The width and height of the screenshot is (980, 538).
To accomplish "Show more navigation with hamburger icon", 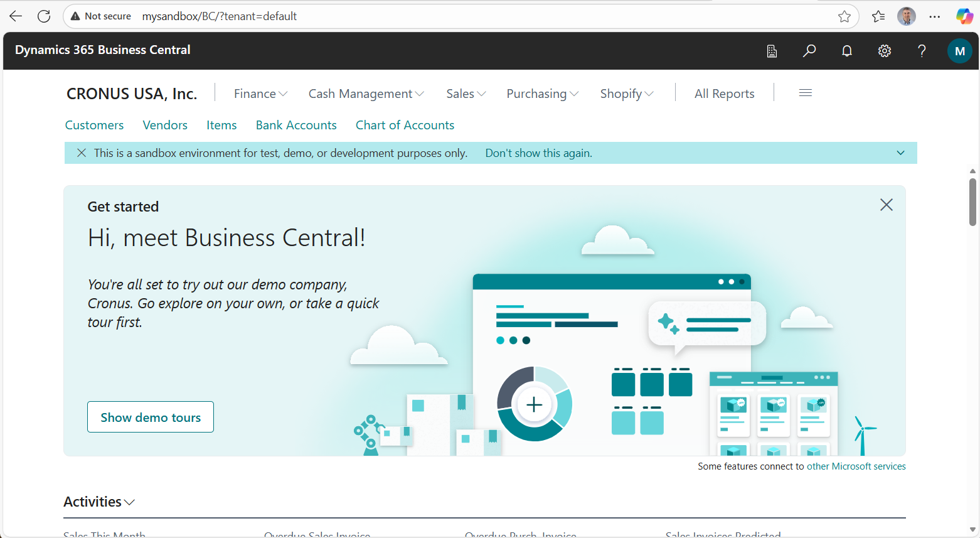I will click(x=806, y=93).
